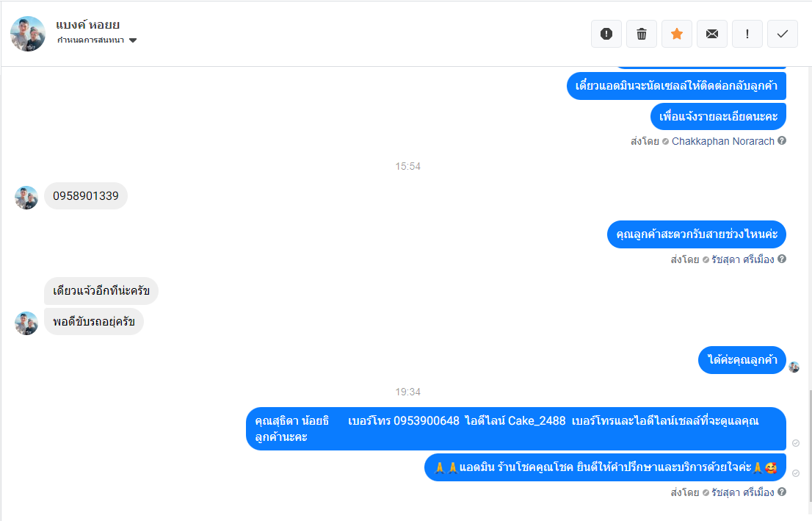This screenshot has width=812, height=521.
Task: Click the customer avatar beside the phone number
Action: coord(26,198)
